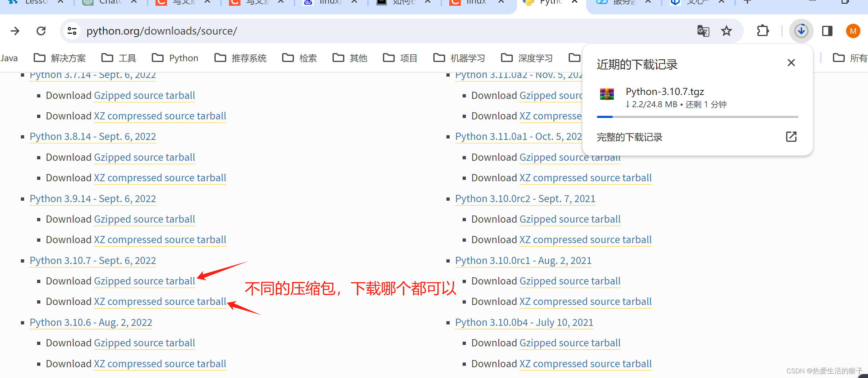Close the active Python tab

tap(575, 2)
